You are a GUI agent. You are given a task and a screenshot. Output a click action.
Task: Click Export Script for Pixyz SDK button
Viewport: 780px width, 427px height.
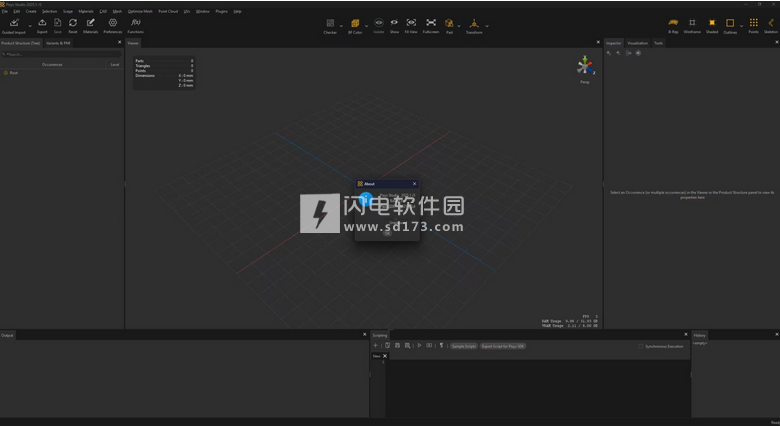click(x=503, y=346)
